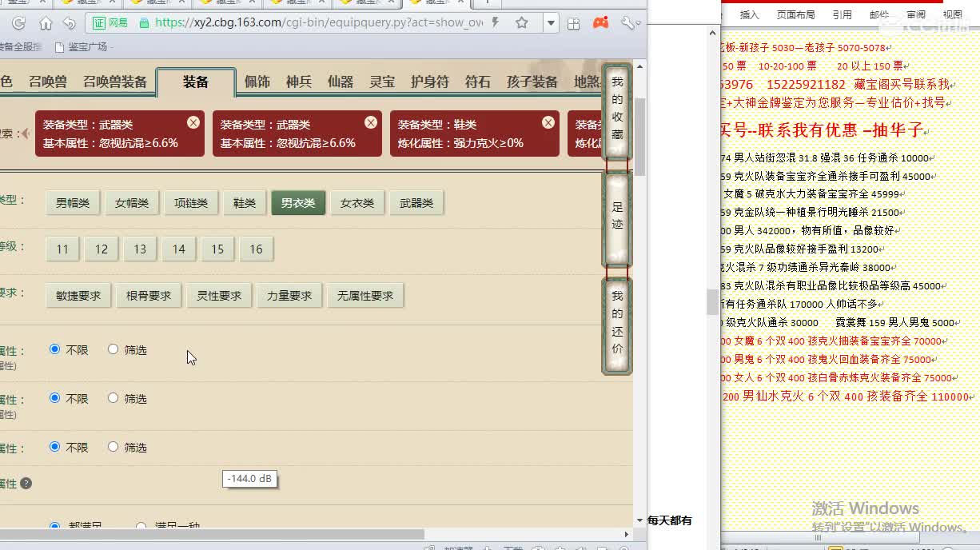Viewport: 980px width, 550px height.
Task: Switch to the 召唤兽装备 tab
Action: 115,82
